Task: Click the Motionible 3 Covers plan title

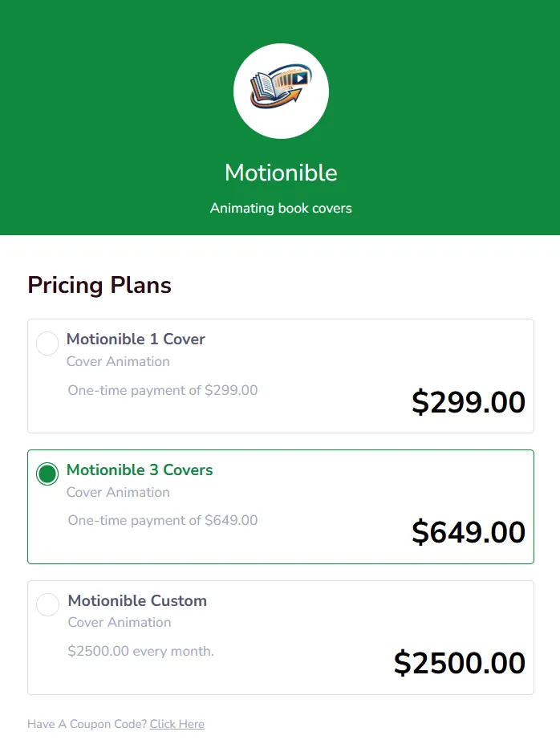Action: point(140,470)
